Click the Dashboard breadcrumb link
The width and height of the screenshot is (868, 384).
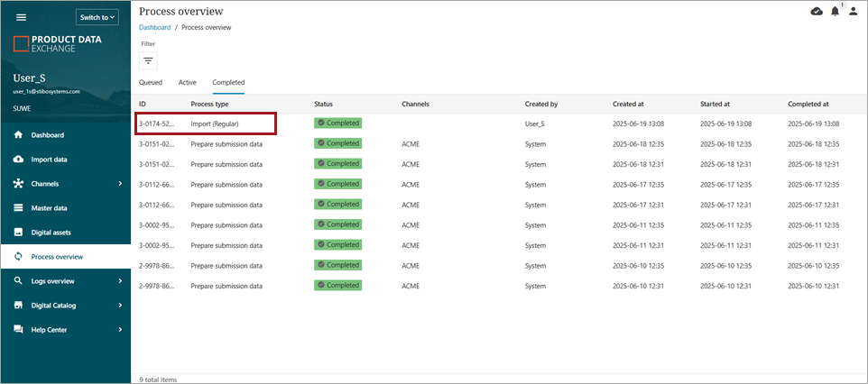click(x=154, y=28)
